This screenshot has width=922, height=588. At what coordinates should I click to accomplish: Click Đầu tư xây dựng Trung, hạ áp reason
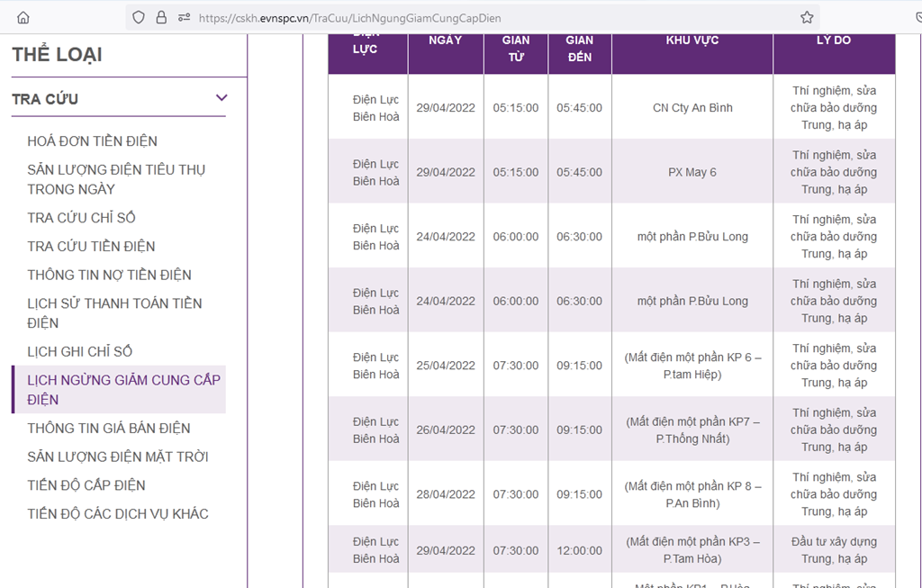pyautogui.click(x=834, y=550)
